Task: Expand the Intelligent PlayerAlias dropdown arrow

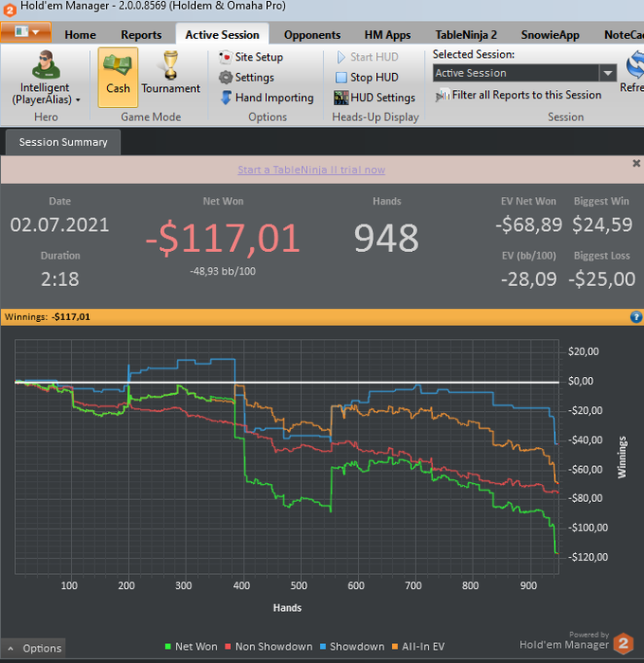Action: coord(79,100)
